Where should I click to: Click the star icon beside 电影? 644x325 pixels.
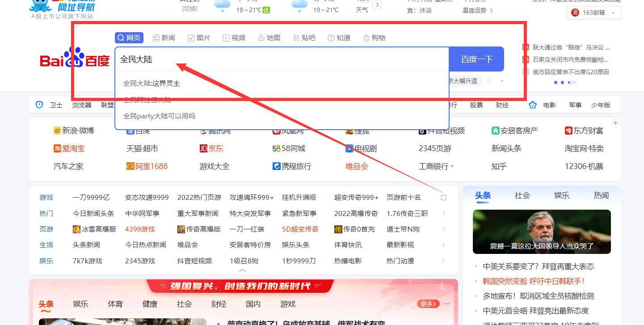533,105
